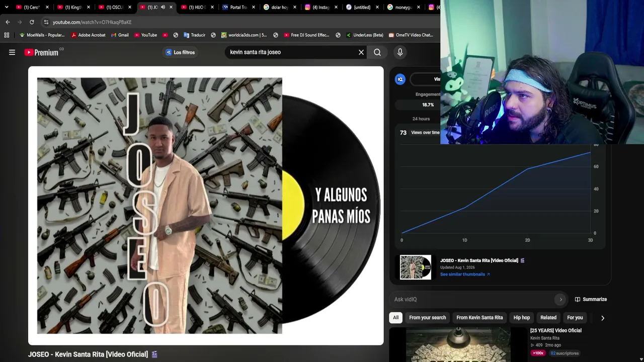
Task: Reload the current YouTube page
Action: [x=32, y=22]
